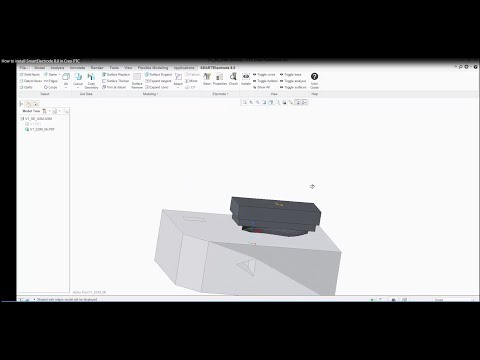The width and height of the screenshot is (480, 360).
Task: Open the File menu
Action: click(23, 68)
